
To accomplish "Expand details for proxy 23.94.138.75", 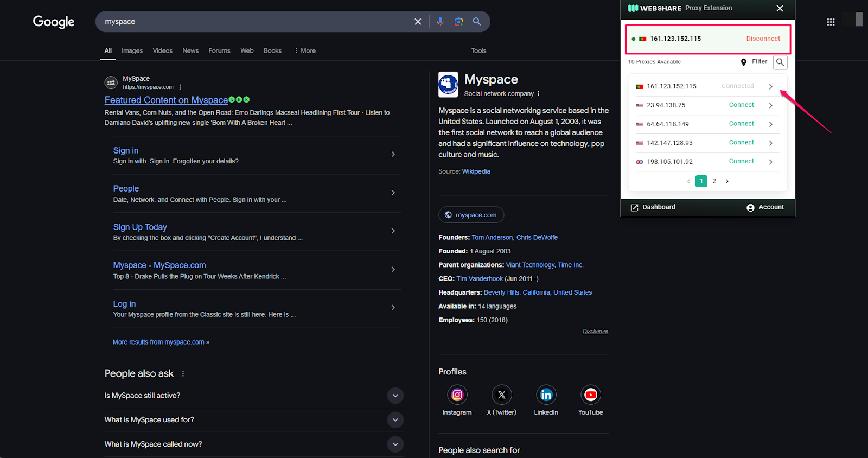I will (770, 105).
